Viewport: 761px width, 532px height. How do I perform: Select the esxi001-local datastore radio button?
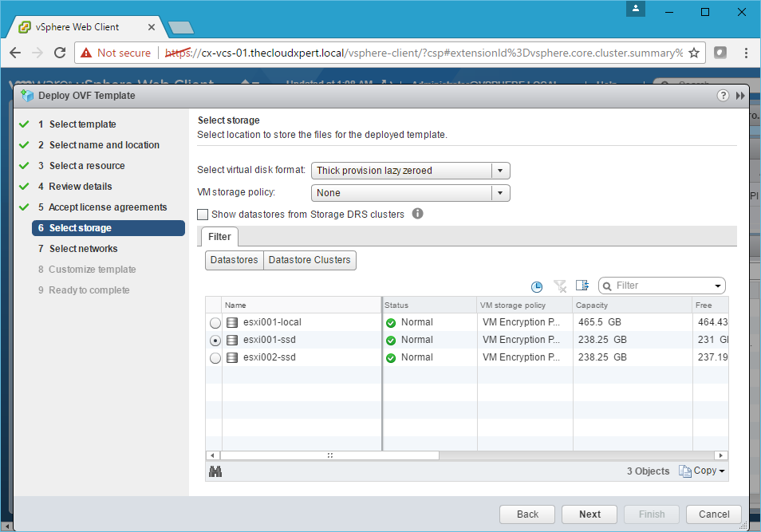coord(215,323)
